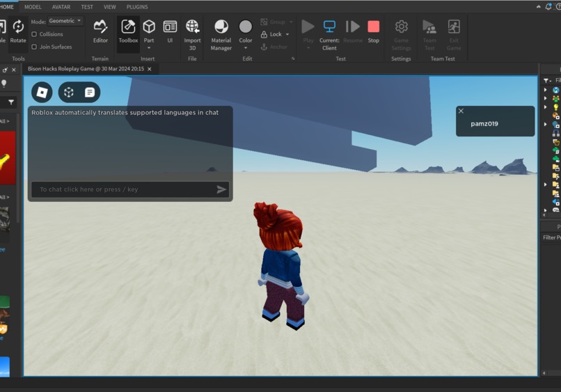Close the Bison Hacks Roleplay Game tab
Image resolution: width=561 pixels, height=392 pixels.
pyautogui.click(x=150, y=69)
